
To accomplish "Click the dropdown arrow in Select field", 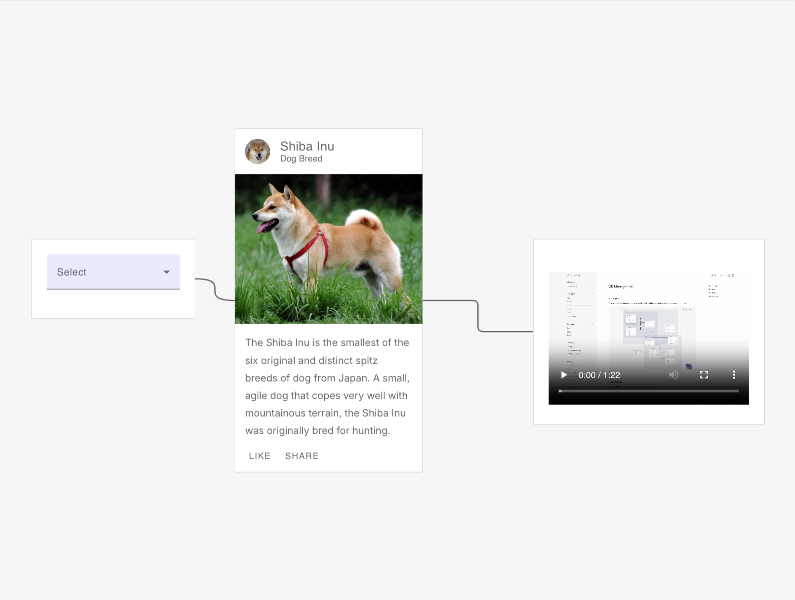I will pos(166,272).
